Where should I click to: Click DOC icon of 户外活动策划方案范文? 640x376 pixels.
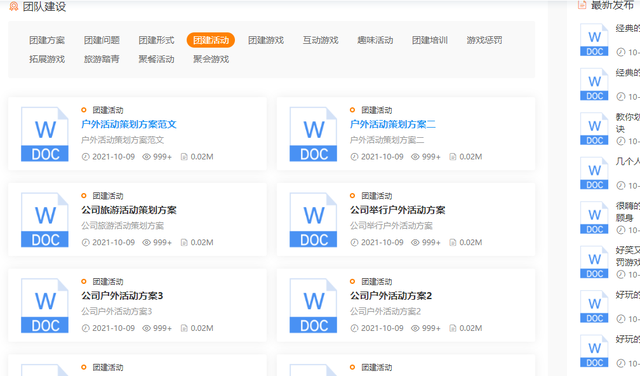(45, 134)
